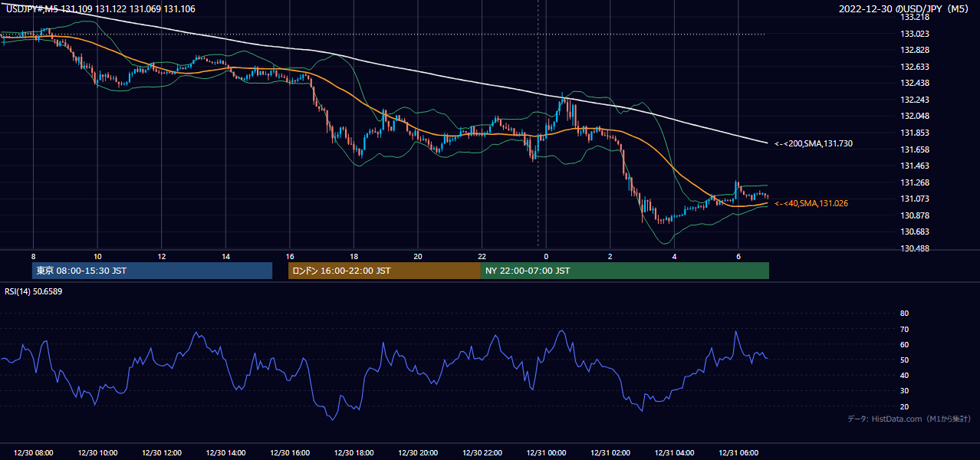Click hour label 18 under the price chart
The image size is (980, 460).
coord(354,256)
